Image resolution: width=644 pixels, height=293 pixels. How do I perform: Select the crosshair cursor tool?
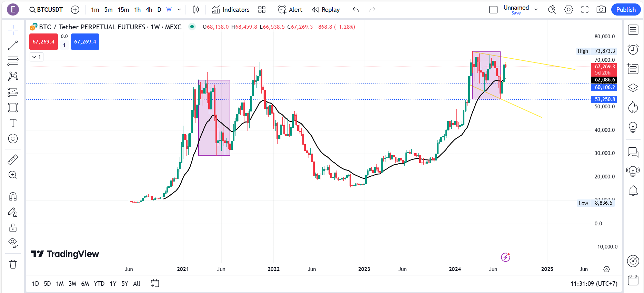(x=13, y=30)
